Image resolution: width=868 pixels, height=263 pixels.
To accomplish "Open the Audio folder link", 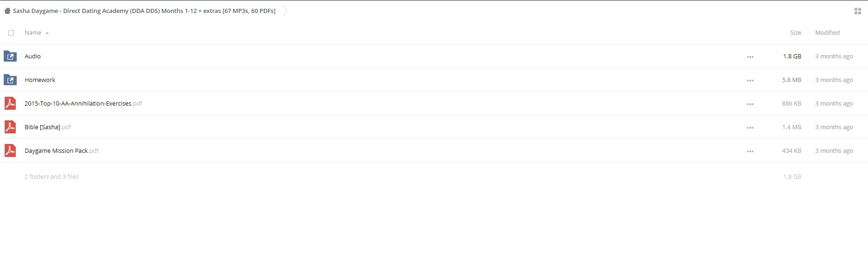I will (x=32, y=56).
